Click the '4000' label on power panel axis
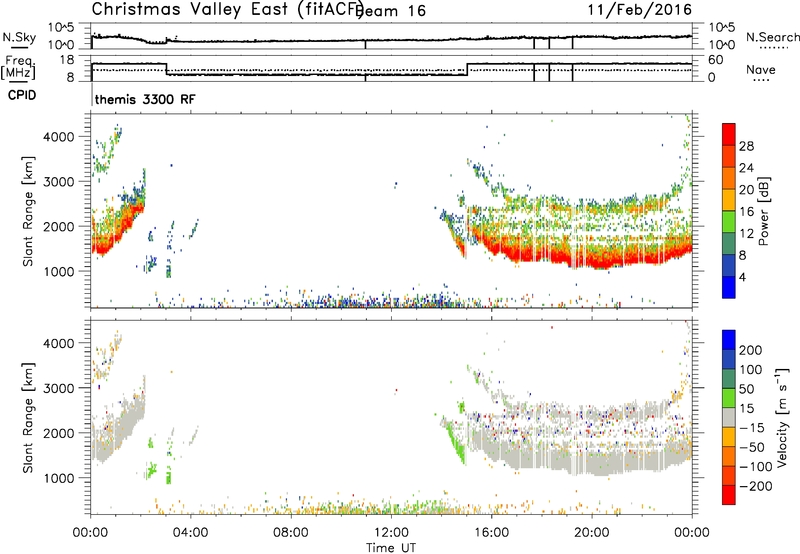Screen dimensions: 800x554 (59, 137)
